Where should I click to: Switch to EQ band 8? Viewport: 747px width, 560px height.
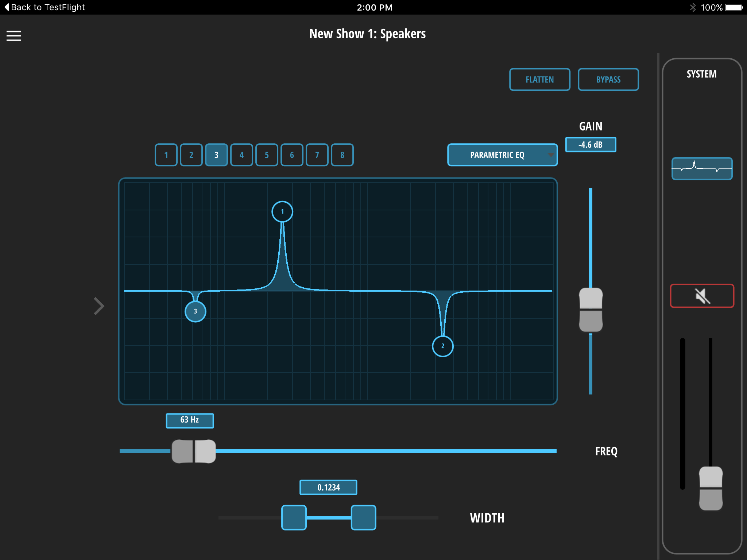pyautogui.click(x=342, y=155)
